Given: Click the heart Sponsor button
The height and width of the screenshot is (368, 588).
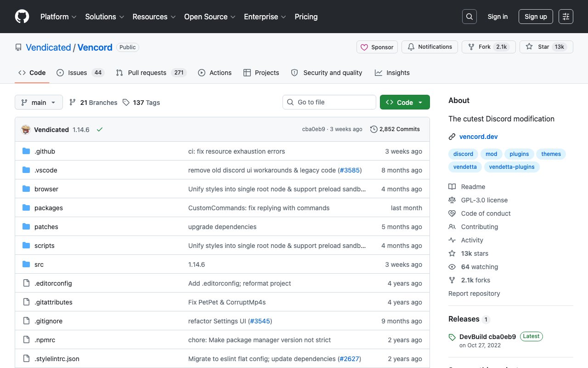Looking at the screenshot, I should (377, 47).
